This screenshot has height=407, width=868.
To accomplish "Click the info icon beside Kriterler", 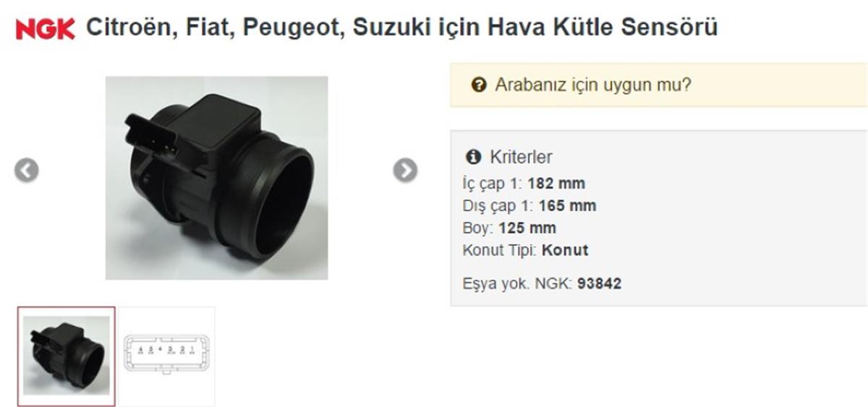I will [474, 157].
